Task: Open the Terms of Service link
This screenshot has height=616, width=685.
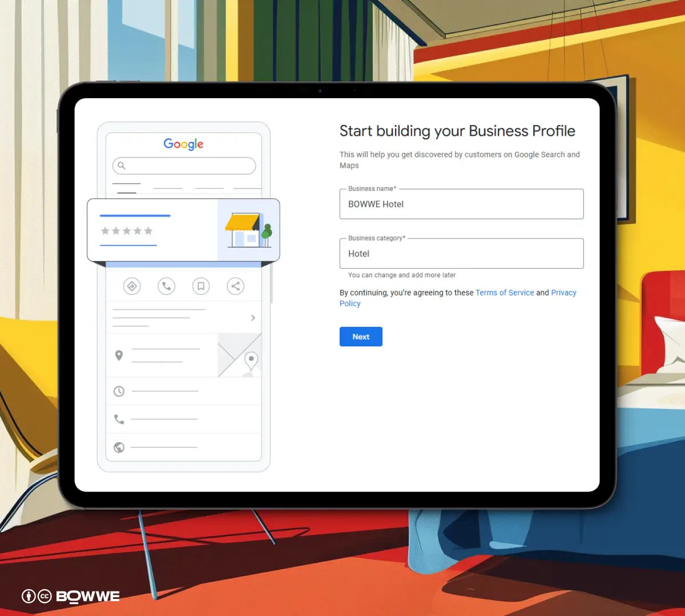Action: tap(505, 293)
